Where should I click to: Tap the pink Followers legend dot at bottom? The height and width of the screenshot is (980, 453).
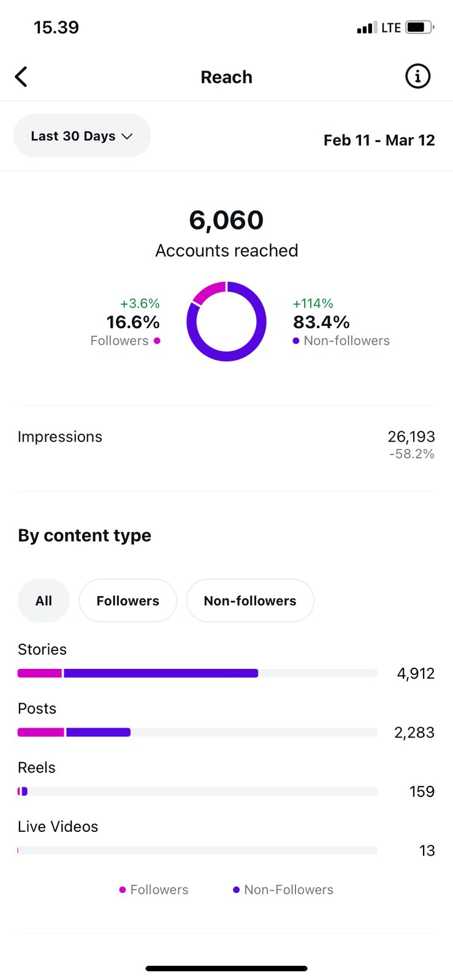(x=123, y=890)
